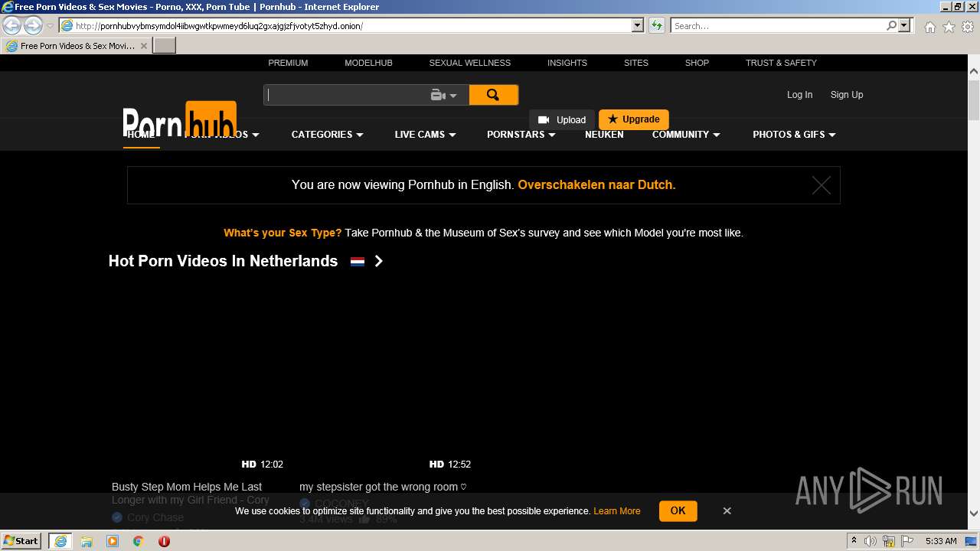Click the orange search magnifier button
The width and height of the screenshot is (980, 551).
tap(493, 95)
